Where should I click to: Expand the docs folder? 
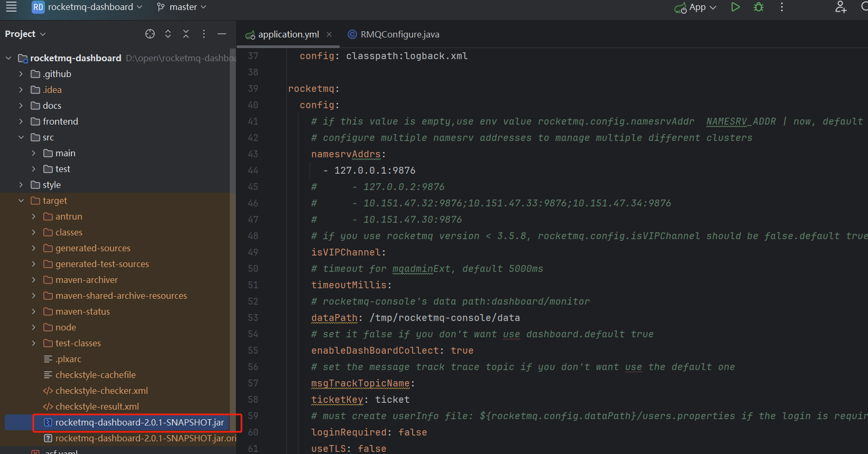tap(21, 106)
